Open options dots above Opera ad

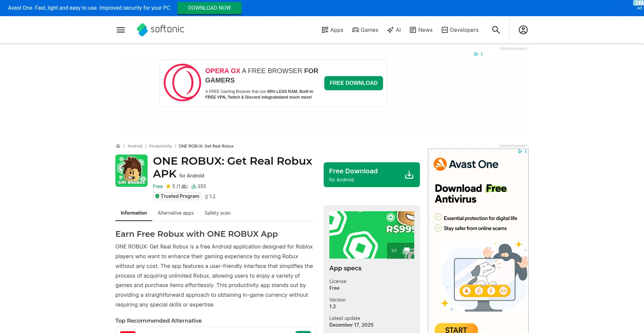pos(482,54)
